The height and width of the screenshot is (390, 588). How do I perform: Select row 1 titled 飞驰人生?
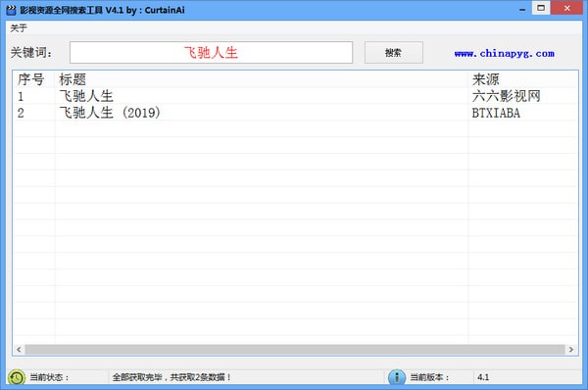295,96
